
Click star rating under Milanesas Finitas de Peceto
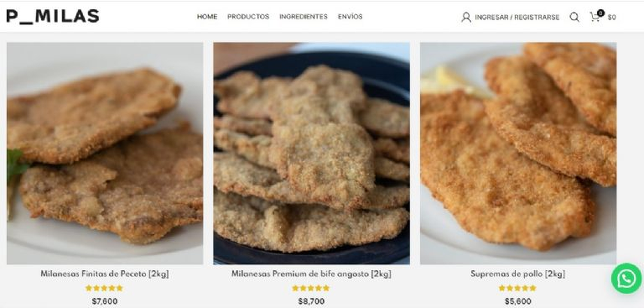click(104, 288)
